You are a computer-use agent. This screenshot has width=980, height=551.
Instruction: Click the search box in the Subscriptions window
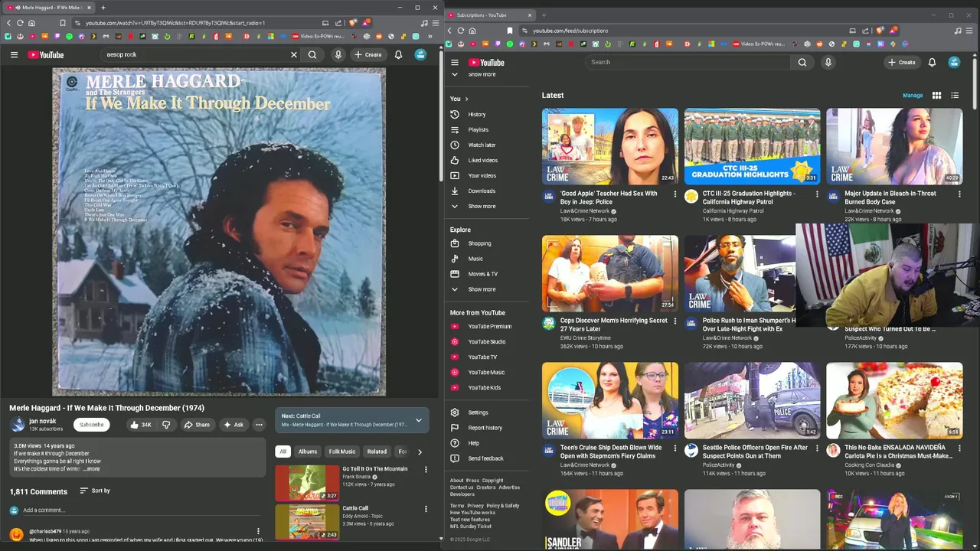[688, 62]
